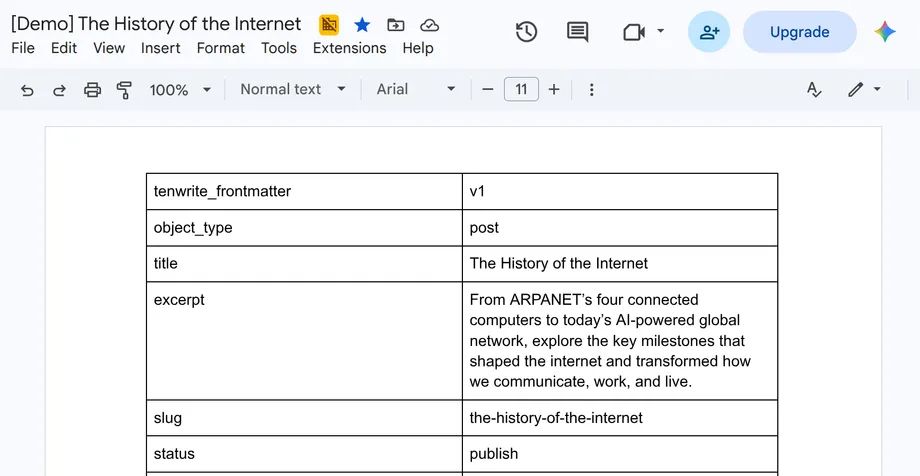The image size is (920, 476).
Task: Open the three-dot more toolbar options
Action: 591,90
